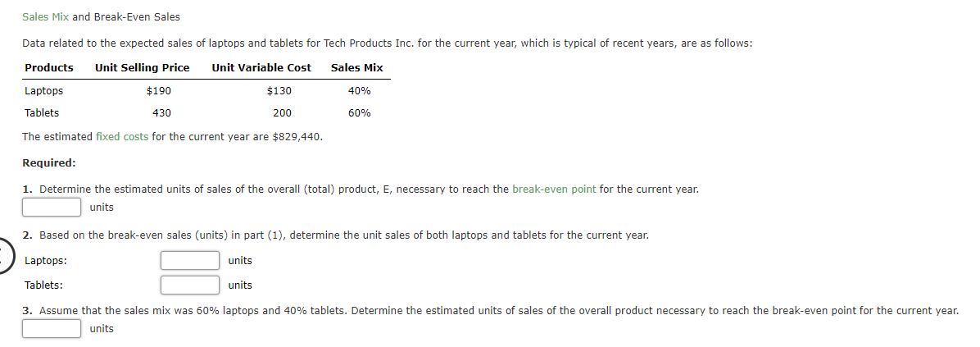
Task: Click the $130 laptop variable cost cell
Action: tap(279, 91)
